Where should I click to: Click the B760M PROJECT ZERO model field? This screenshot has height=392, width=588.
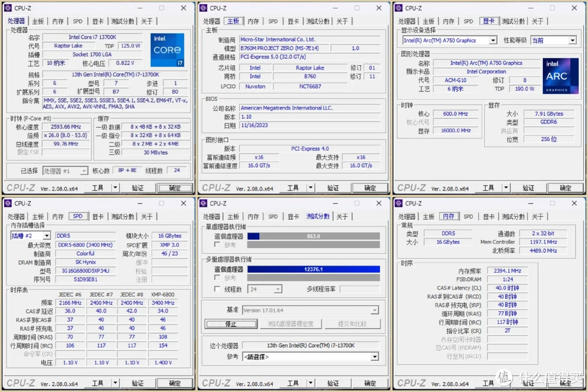coord(284,48)
